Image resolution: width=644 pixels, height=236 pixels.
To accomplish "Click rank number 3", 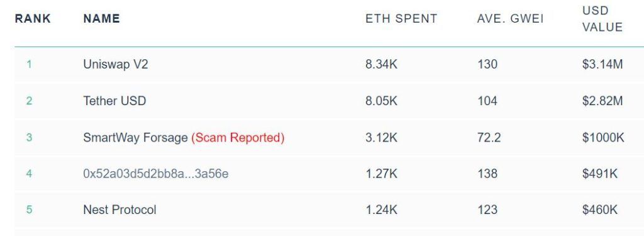I will tap(29, 137).
